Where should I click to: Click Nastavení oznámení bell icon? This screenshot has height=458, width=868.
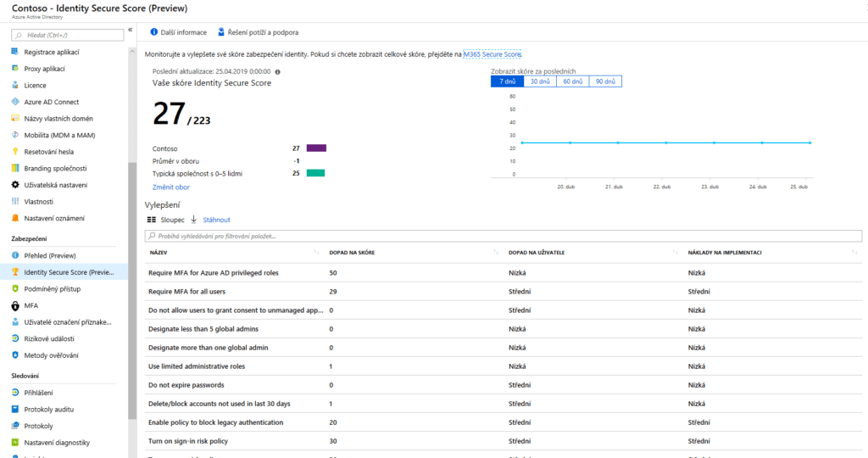[x=15, y=218]
